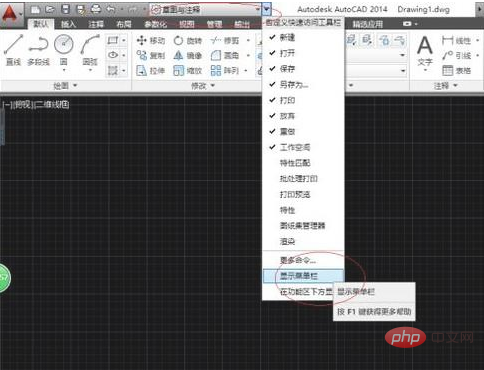Switch to the 布局 ribbon tab

pos(124,24)
